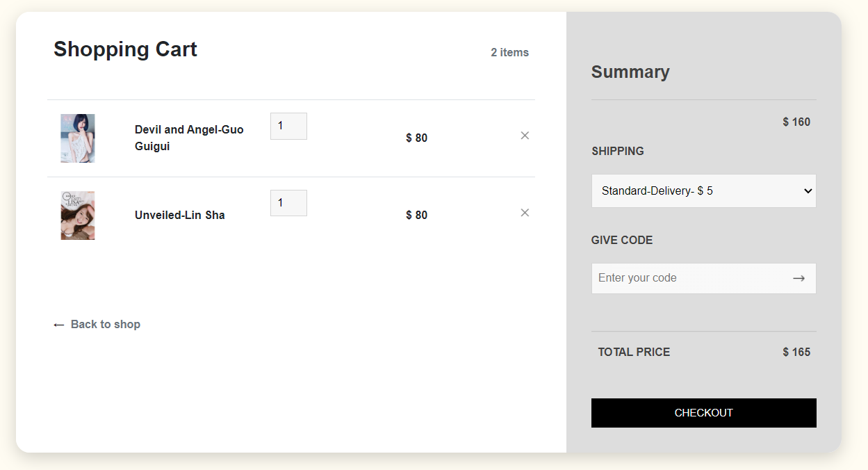Remove Devil and Angel-Guo Guigui from cart
This screenshot has width=868, height=470.
click(525, 136)
